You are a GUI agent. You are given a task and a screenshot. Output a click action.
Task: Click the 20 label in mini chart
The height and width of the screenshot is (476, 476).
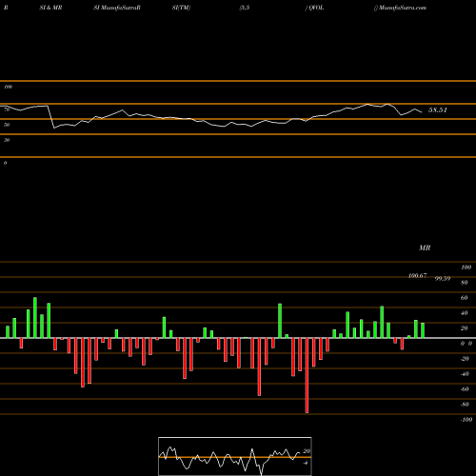[x=307, y=451]
